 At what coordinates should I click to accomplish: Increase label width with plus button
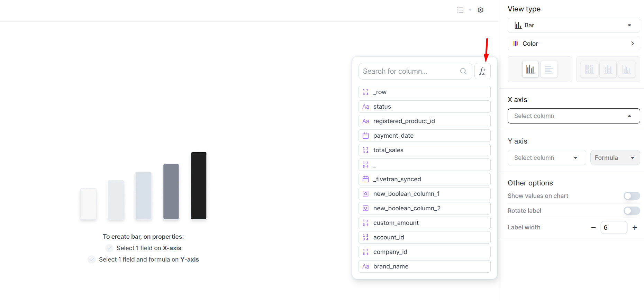tap(635, 228)
